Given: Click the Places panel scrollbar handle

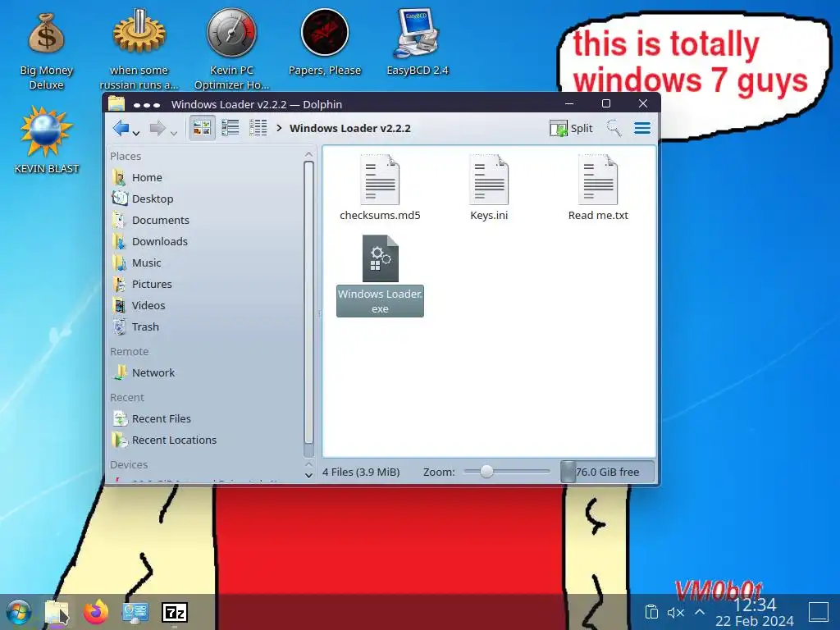Looking at the screenshot, I should pyautogui.click(x=308, y=303).
